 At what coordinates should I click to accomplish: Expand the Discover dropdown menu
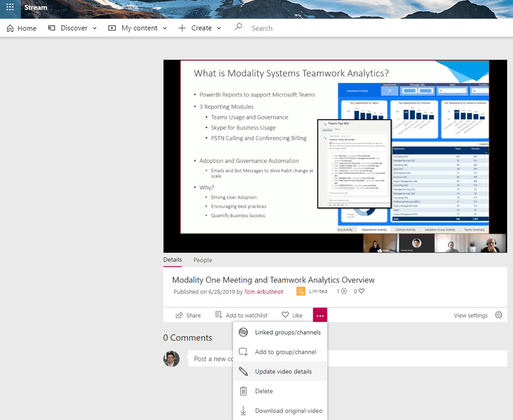[x=73, y=28]
